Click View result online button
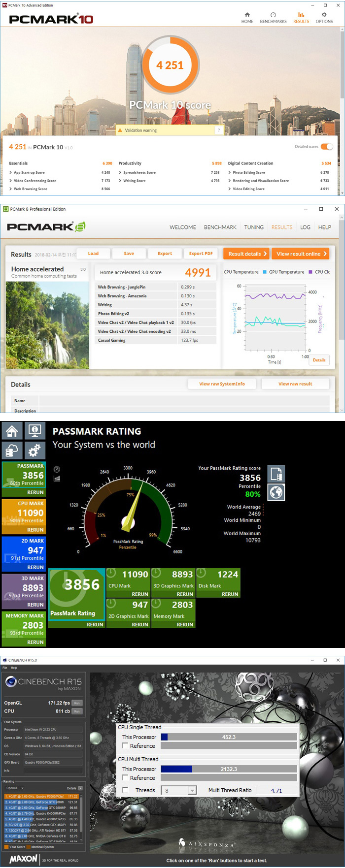Image resolution: width=345 pixels, height=868 pixels. pyautogui.click(x=300, y=254)
